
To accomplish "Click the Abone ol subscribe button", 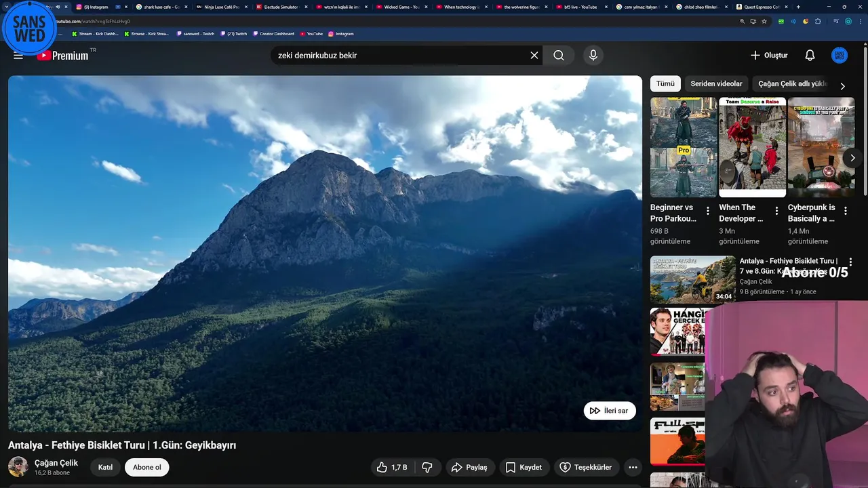I will [147, 467].
